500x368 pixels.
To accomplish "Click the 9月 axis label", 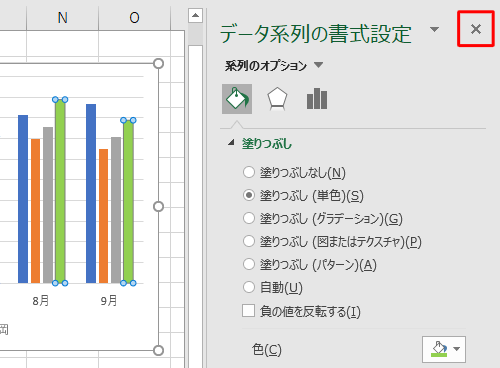I will (x=109, y=301).
